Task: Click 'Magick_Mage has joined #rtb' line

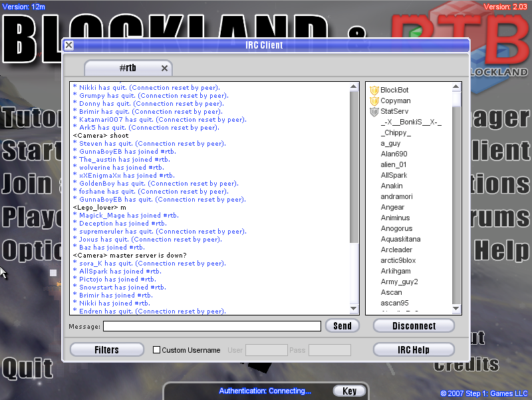Action: point(126,216)
